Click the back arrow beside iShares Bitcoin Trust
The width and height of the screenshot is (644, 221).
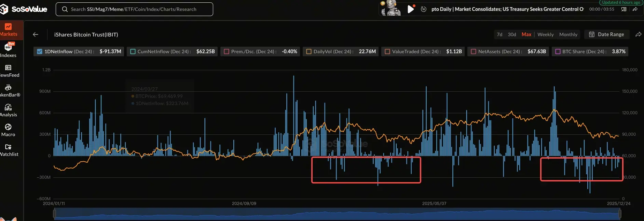pyautogui.click(x=36, y=34)
